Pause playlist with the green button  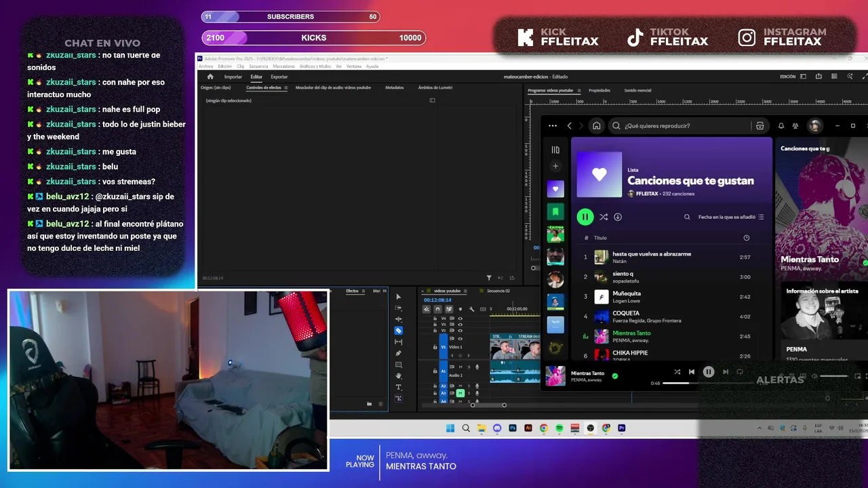pos(585,217)
